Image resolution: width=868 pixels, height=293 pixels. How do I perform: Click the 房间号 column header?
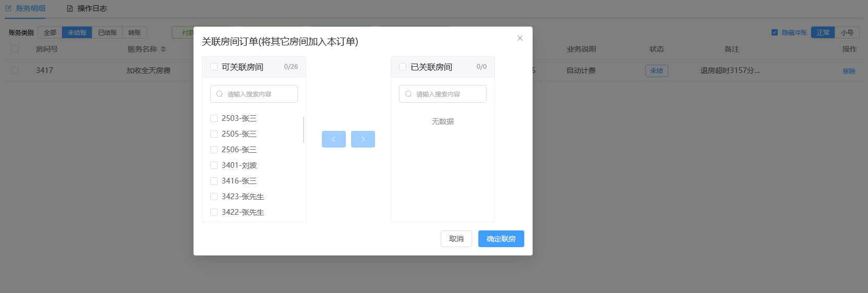(47, 49)
